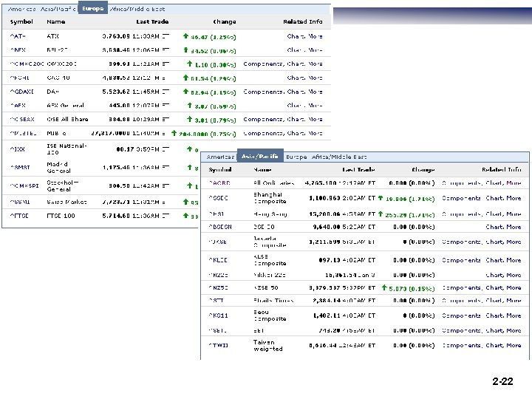Viewport: 532px width, 399px height.
Task: Open the ^KS11 symbol link
Action: [218, 316]
